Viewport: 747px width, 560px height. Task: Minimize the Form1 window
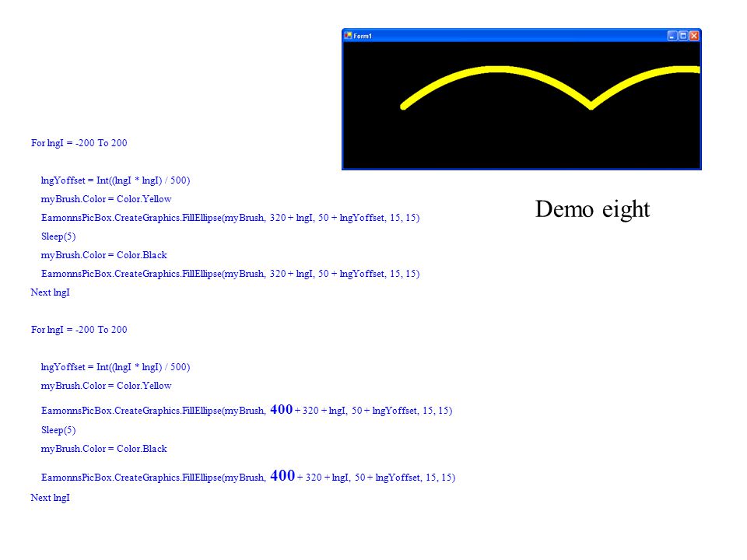[672, 36]
